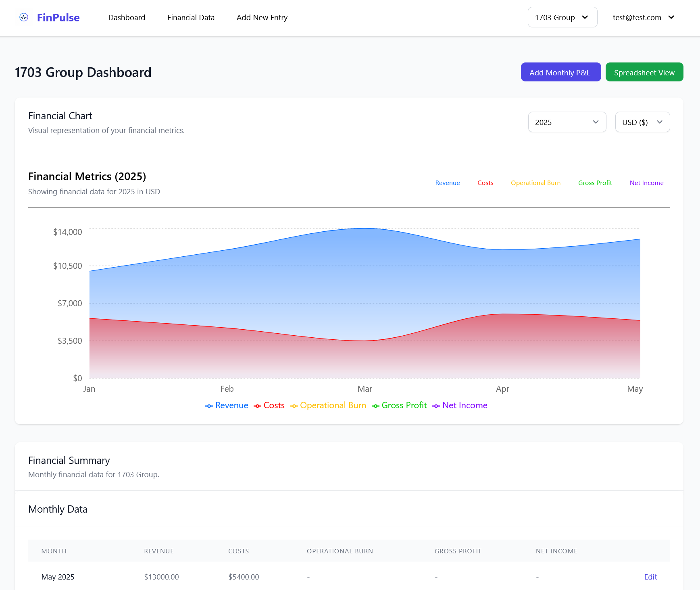Open the Dashboard nav item
Viewport: 700px width, 590px height.
tap(127, 18)
